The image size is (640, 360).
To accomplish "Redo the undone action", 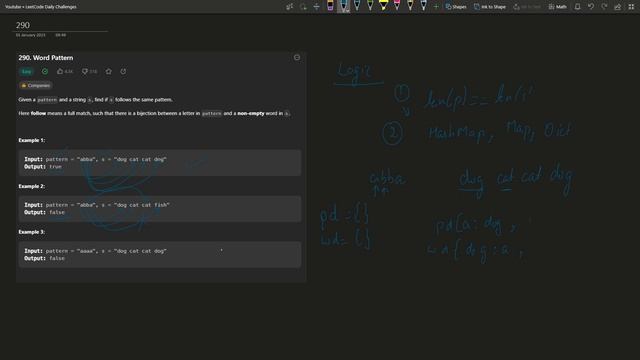I will (604, 7).
